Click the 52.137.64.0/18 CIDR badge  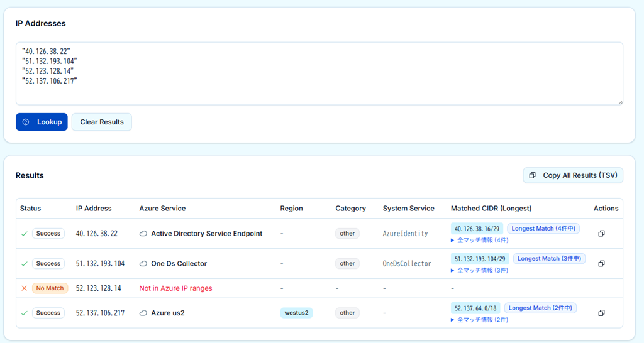click(475, 308)
